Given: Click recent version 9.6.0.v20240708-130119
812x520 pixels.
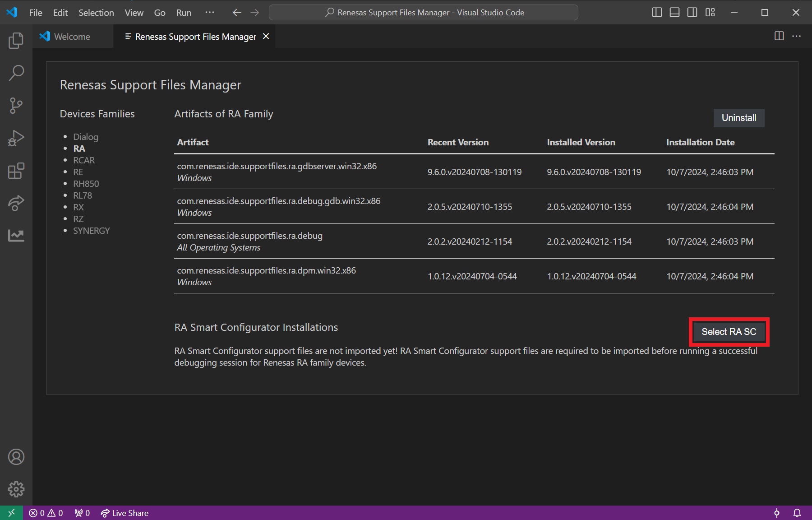Looking at the screenshot, I should coord(475,172).
